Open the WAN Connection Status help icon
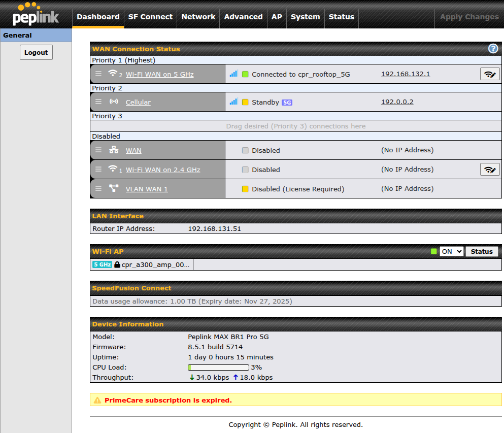Image resolution: width=504 pixels, height=433 pixels. [493, 49]
